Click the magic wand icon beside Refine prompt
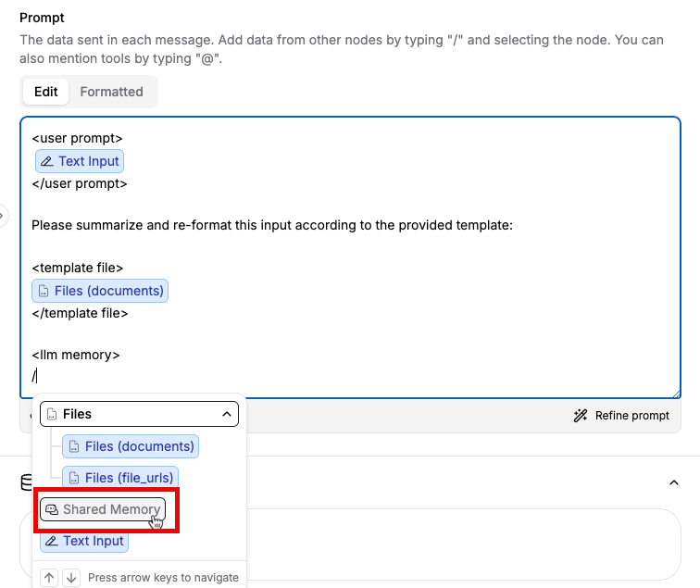The width and height of the screenshot is (700, 588). click(581, 416)
